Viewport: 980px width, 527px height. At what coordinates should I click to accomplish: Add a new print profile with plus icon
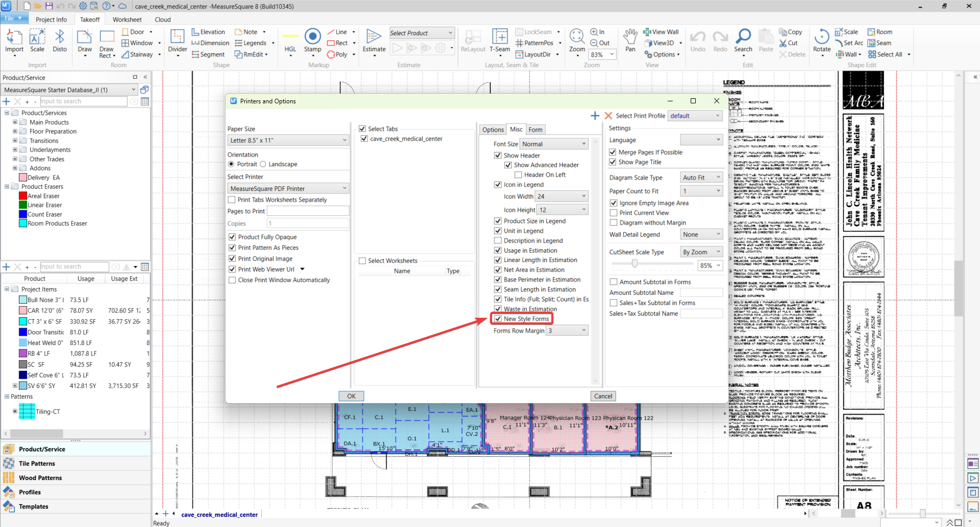tap(595, 116)
